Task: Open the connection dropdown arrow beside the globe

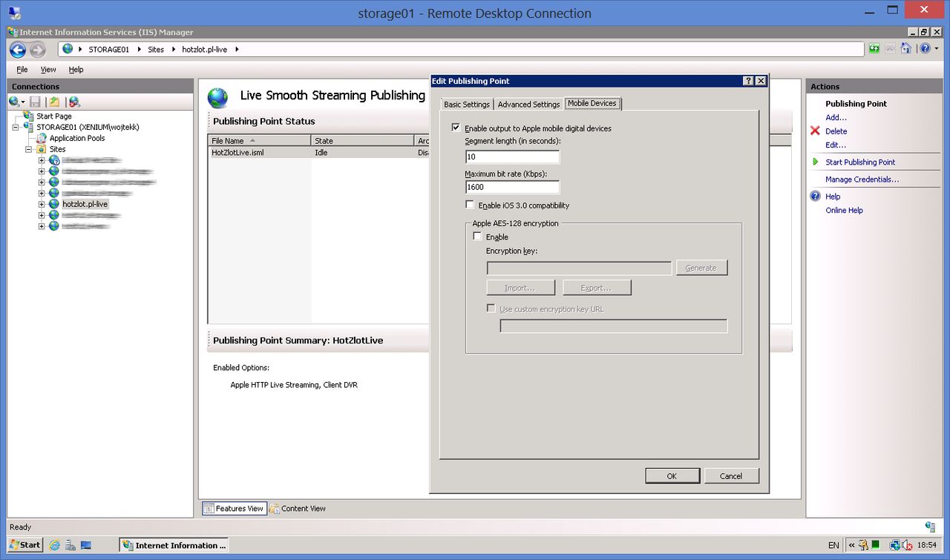Action: tap(23, 102)
